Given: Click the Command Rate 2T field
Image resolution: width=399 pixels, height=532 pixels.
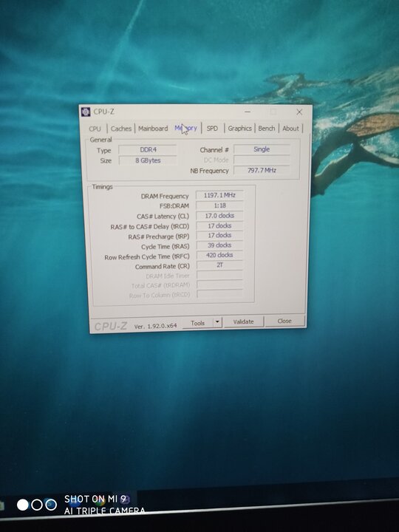Looking at the screenshot, I should (219, 265).
